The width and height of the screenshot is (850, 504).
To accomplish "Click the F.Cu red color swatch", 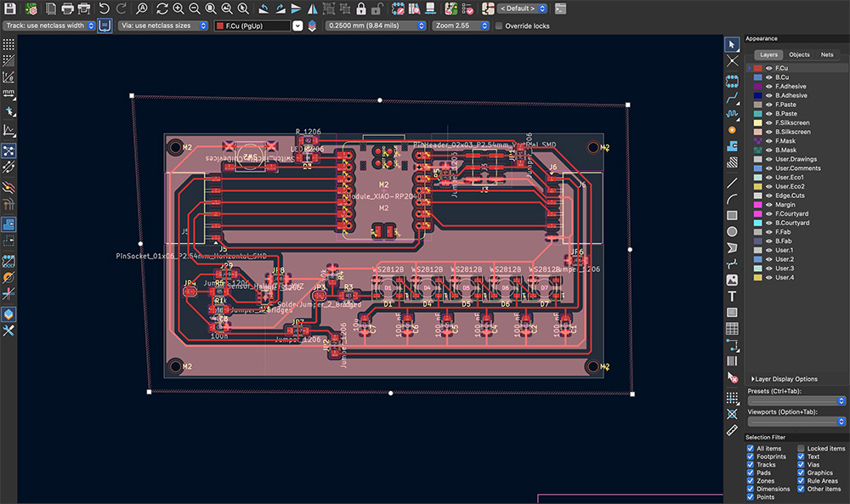I will click(758, 68).
